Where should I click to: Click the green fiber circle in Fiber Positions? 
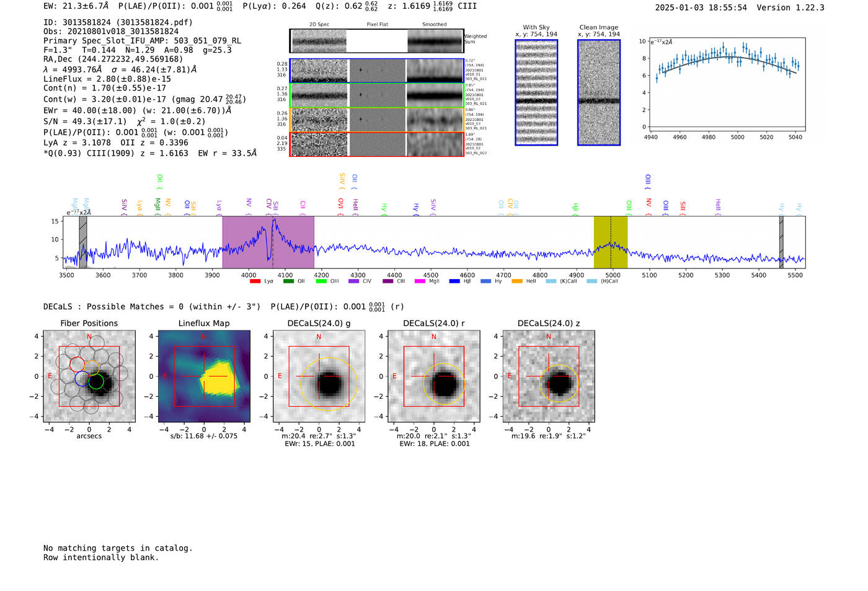(x=96, y=381)
